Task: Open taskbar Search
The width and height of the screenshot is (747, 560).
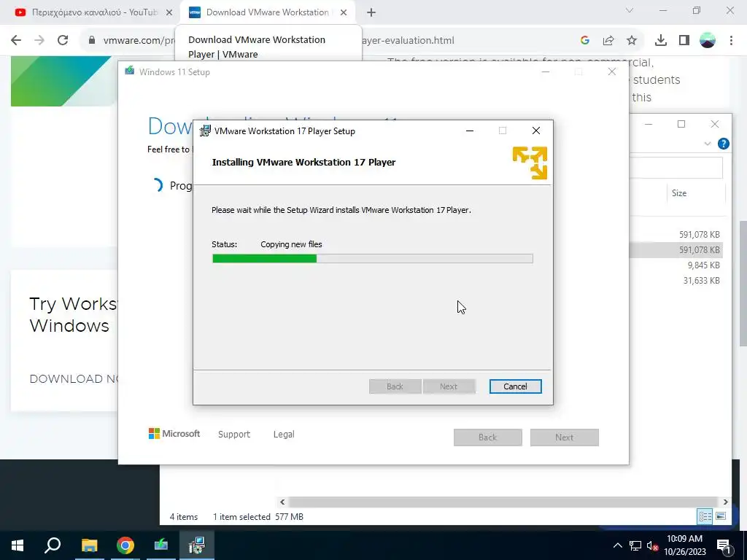Action: [53, 545]
